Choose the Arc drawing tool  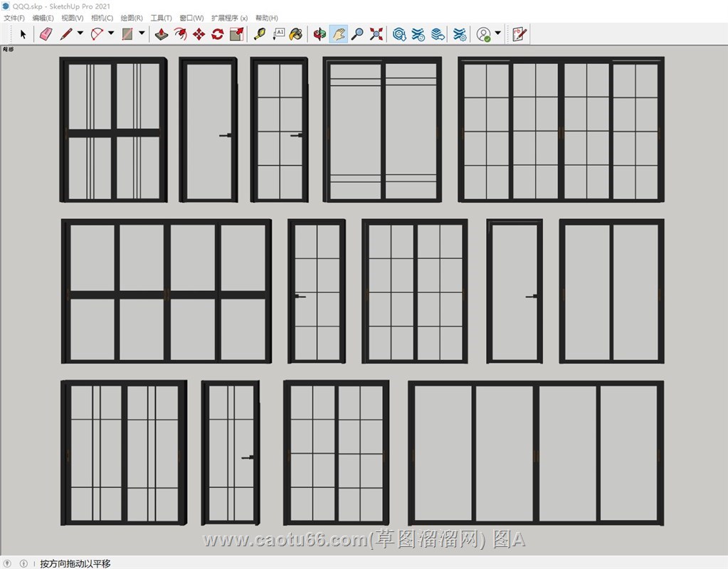pyautogui.click(x=97, y=34)
